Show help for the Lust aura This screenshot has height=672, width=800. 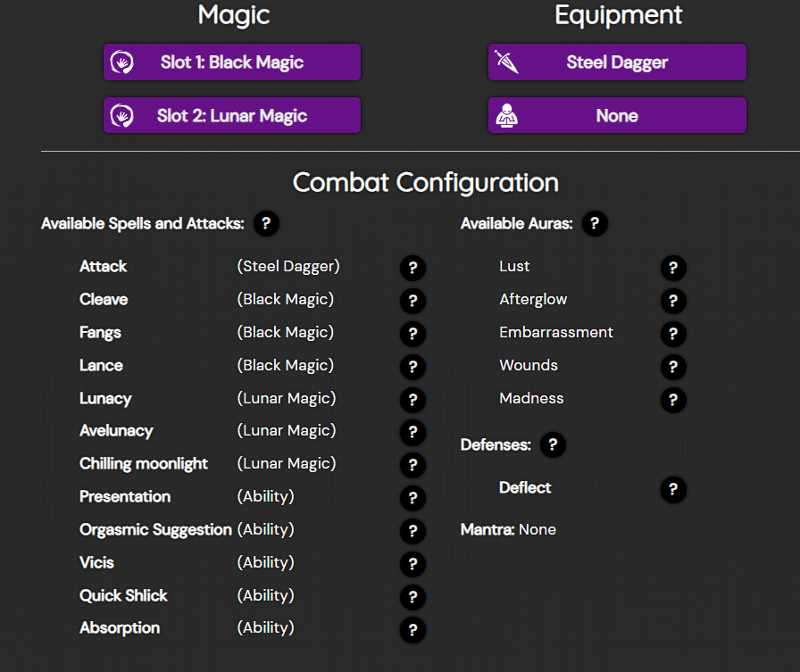673,268
